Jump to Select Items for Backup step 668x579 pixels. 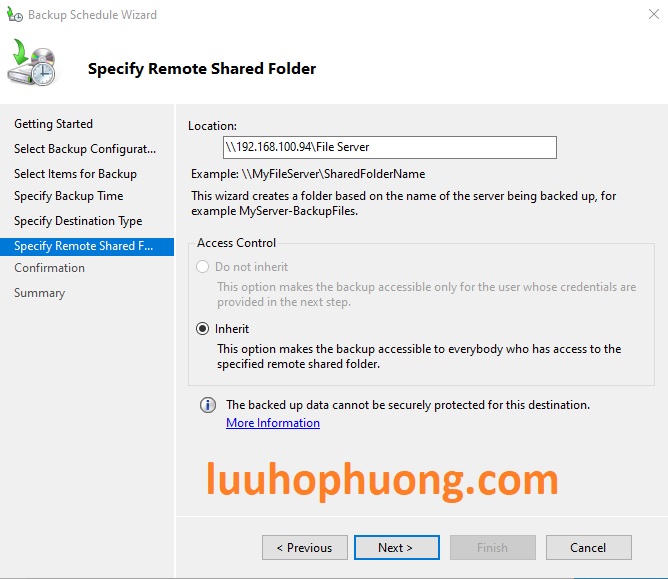[x=75, y=174]
